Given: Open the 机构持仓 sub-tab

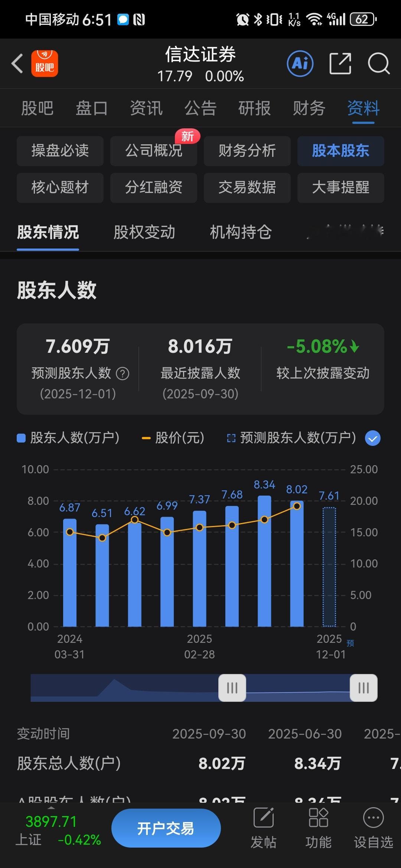Looking at the screenshot, I should (241, 232).
